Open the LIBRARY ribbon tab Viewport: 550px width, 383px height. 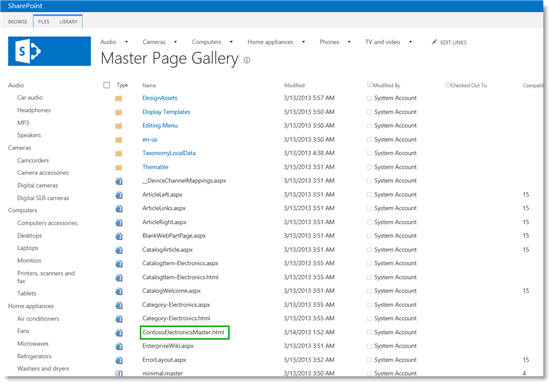click(x=68, y=22)
